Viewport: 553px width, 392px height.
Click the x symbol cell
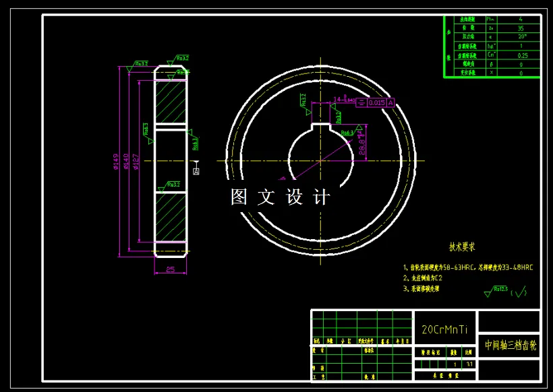click(491, 73)
